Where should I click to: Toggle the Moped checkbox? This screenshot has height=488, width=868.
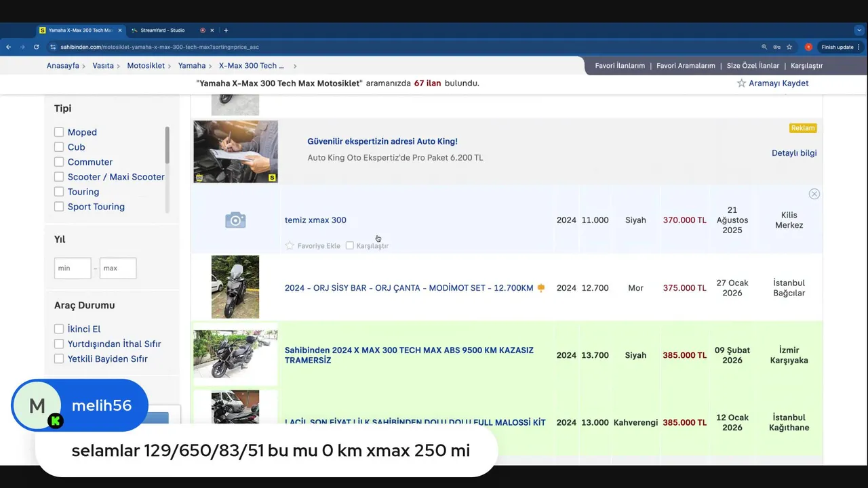(59, 132)
